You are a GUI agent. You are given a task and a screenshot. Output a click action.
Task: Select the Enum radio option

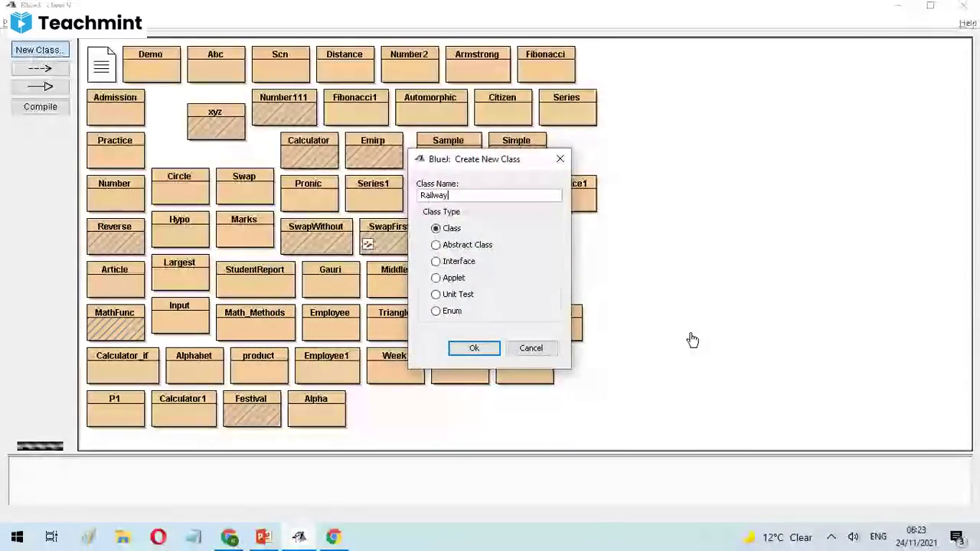click(436, 311)
